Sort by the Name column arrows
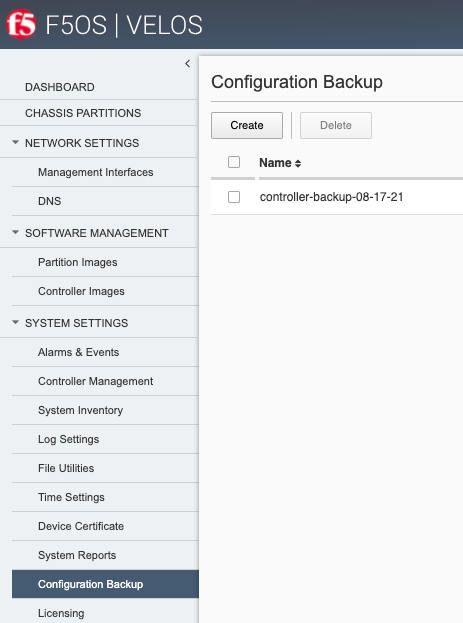This screenshot has width=463, height=623. coord(298,163)
